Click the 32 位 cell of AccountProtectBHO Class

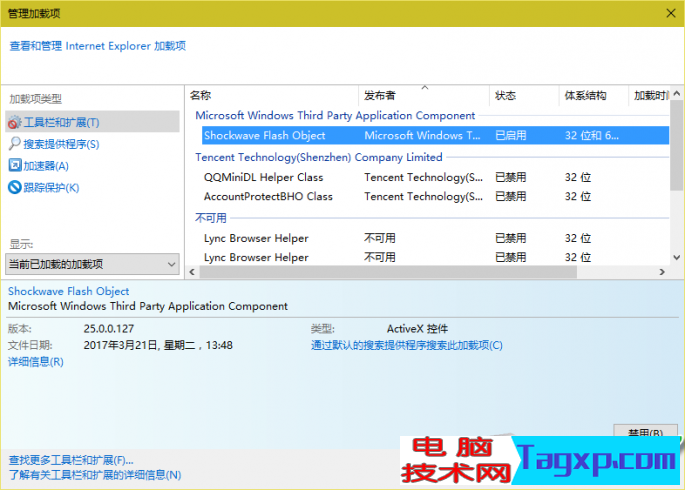[578, 197]
